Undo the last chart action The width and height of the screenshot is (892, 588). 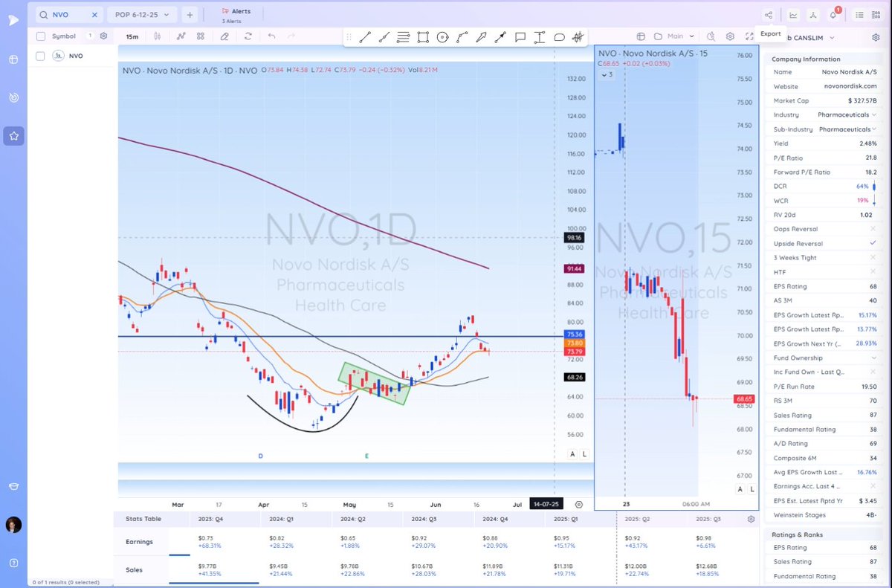(271, 36)
